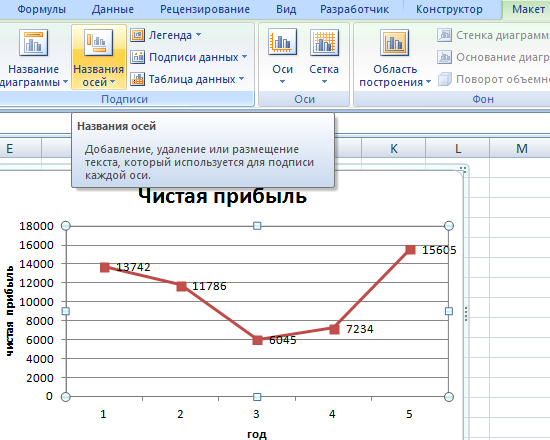Expand the Таблица данных dropdown arrow

241,79
